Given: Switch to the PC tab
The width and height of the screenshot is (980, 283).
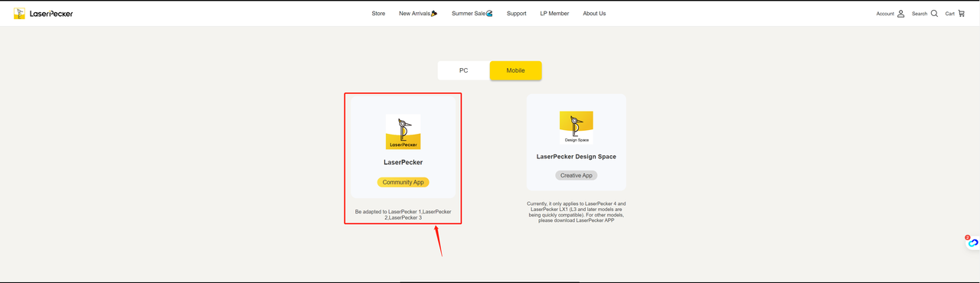Looking at the screenshot, I should pyautogui.click(x=464, y=70).
